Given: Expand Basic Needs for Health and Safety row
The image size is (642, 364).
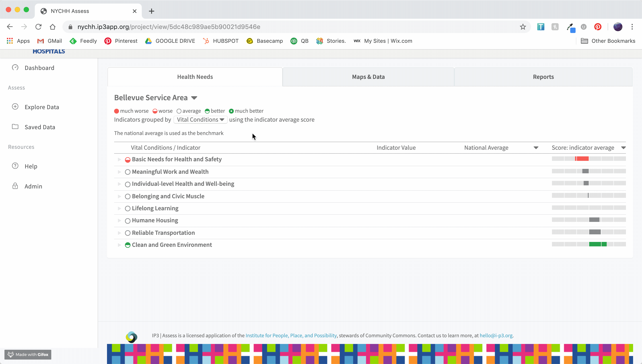Looking at the screenshot, I should point(119,160).
